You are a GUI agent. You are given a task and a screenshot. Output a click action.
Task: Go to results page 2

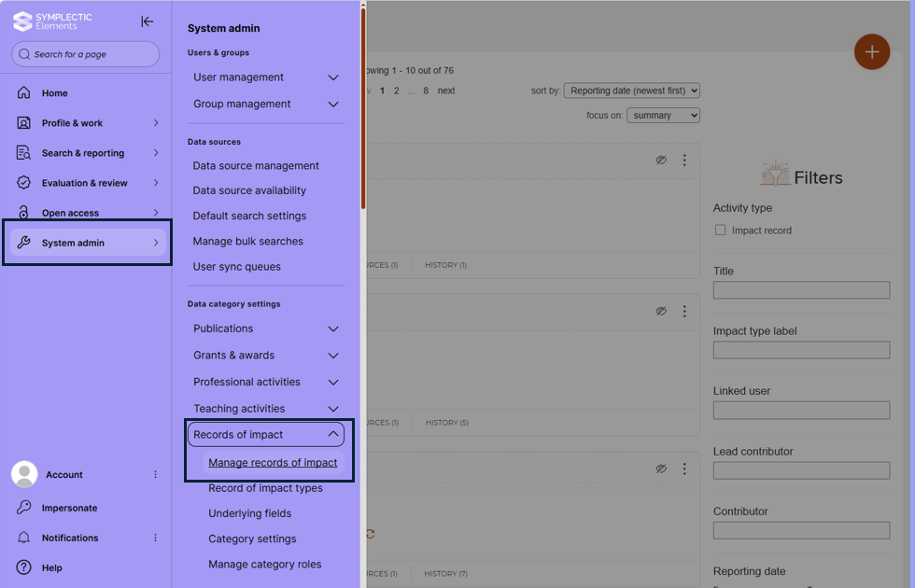click(396, 91)
